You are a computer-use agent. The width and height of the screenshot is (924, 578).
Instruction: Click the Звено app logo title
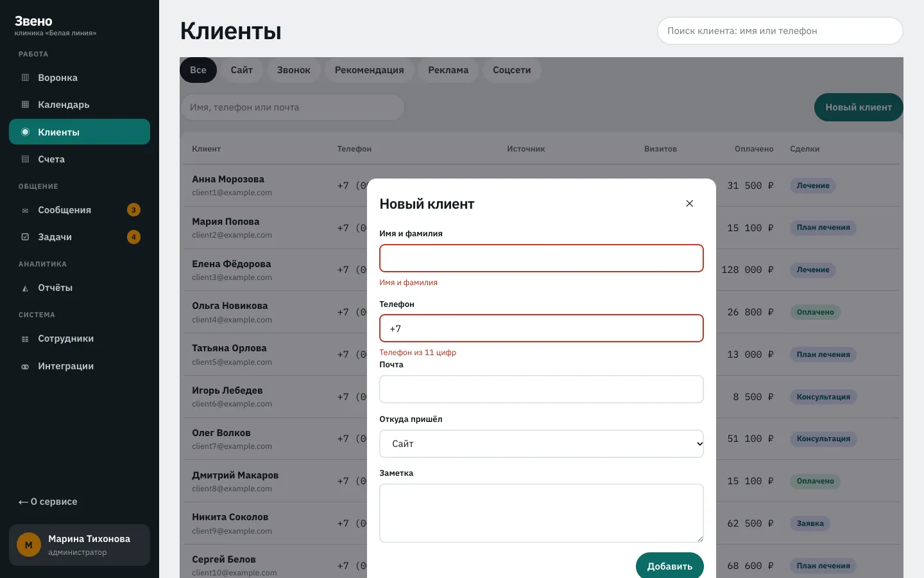coord(33,21)
